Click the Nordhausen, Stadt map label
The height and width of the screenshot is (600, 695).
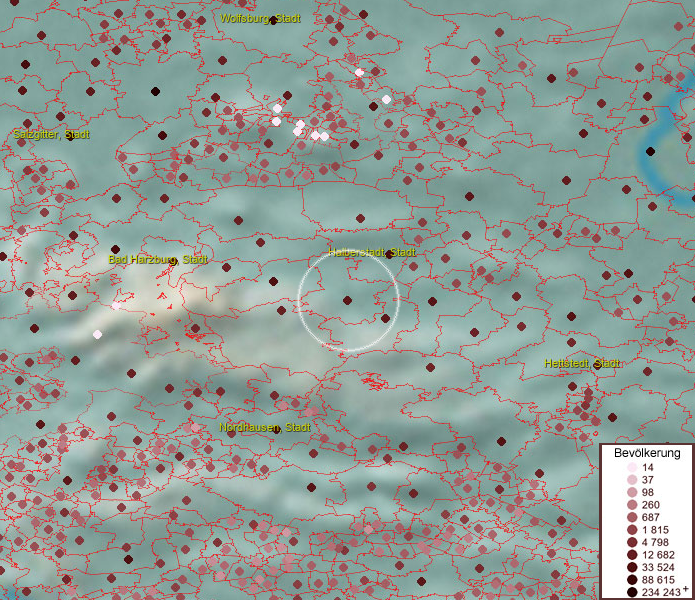tap(265, 427)
